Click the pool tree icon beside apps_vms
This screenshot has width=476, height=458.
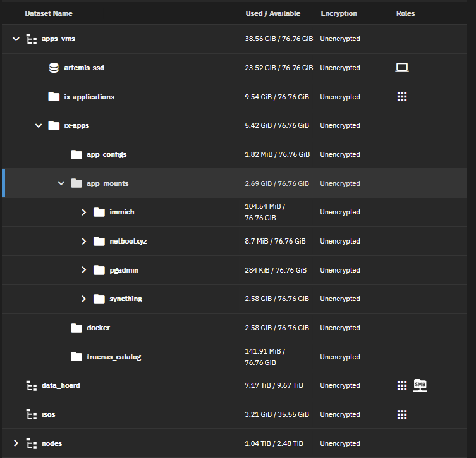tap(32, 39)
